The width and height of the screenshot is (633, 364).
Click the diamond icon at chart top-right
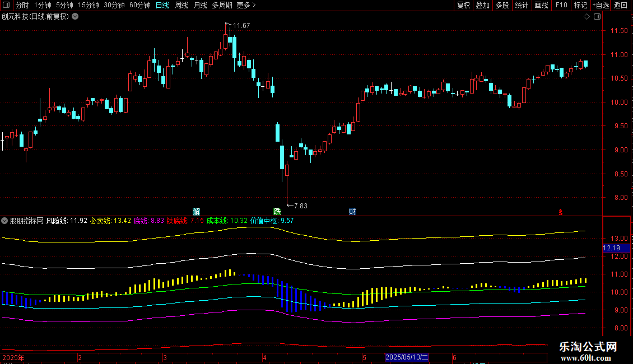(x=587, y=17)
